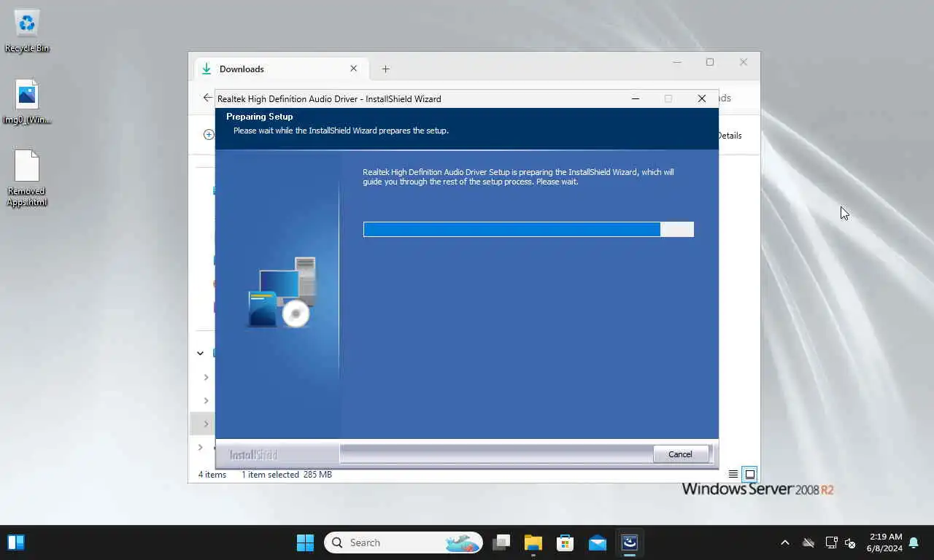Switch Explorer to large icons view
The height and width of the screenshot is (560, 934).
point(749,474)
